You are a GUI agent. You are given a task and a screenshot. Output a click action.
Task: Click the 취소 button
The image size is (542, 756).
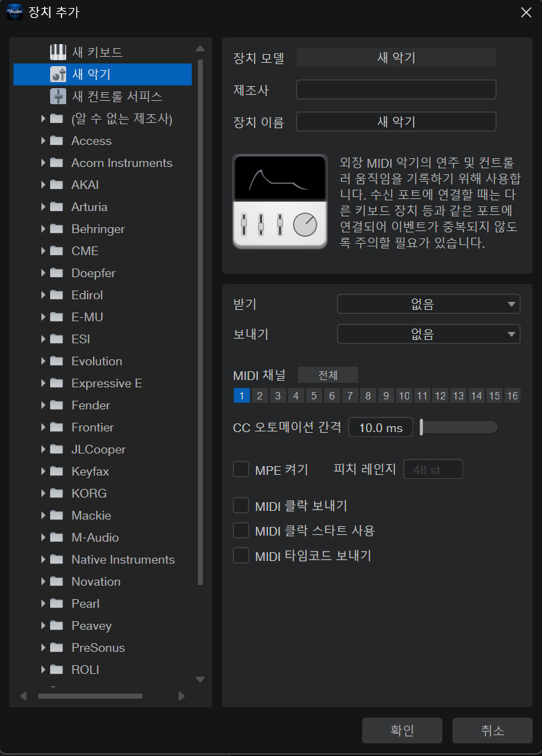coord(492,731)
